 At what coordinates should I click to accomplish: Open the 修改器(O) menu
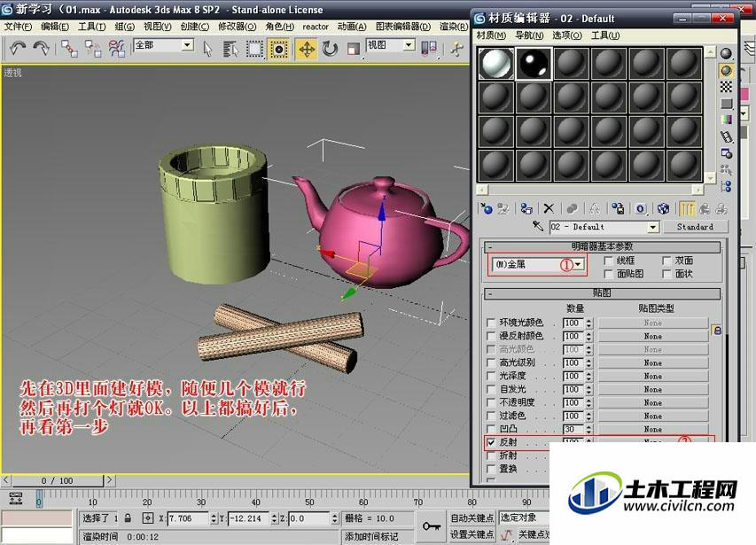pos(237,27)
